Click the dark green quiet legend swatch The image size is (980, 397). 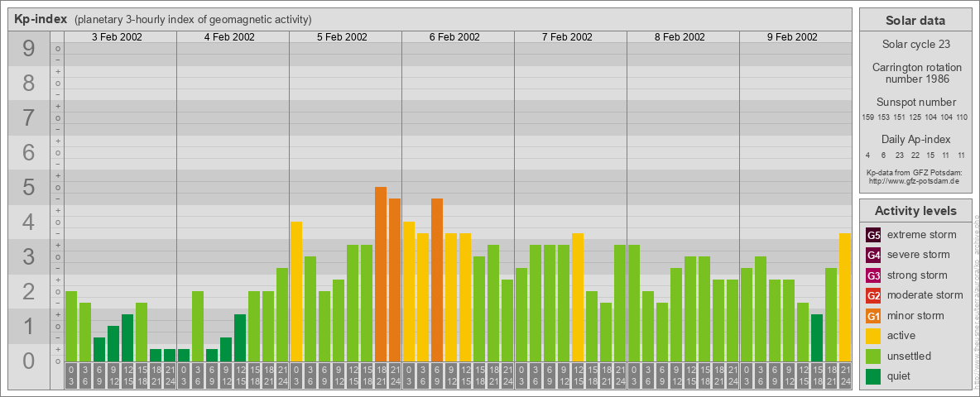click(873, 375)
